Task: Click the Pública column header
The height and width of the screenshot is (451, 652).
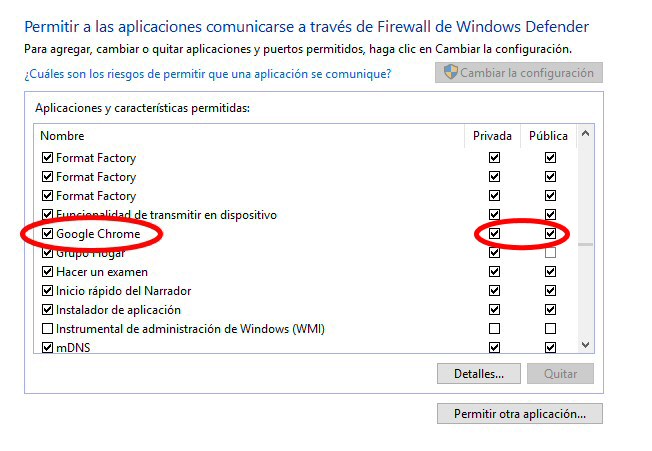Action: pos(548,136)
